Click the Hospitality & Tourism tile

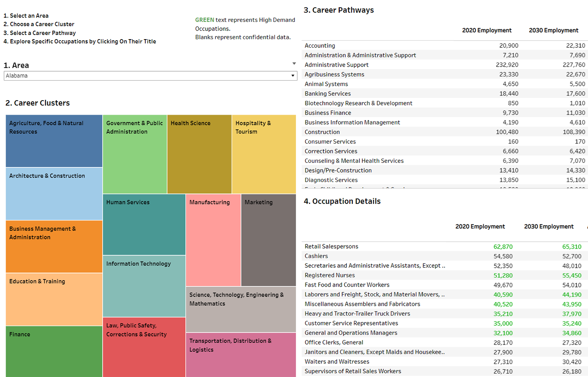(264, 154)
